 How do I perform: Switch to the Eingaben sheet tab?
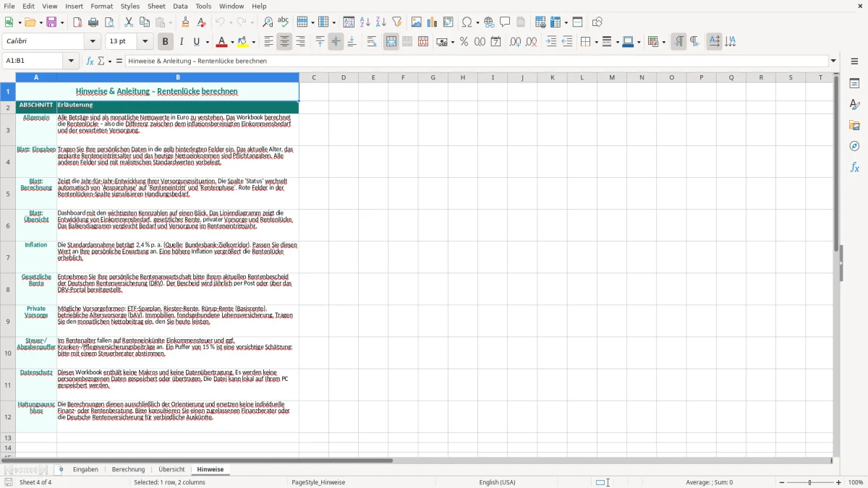click(85, 470)
